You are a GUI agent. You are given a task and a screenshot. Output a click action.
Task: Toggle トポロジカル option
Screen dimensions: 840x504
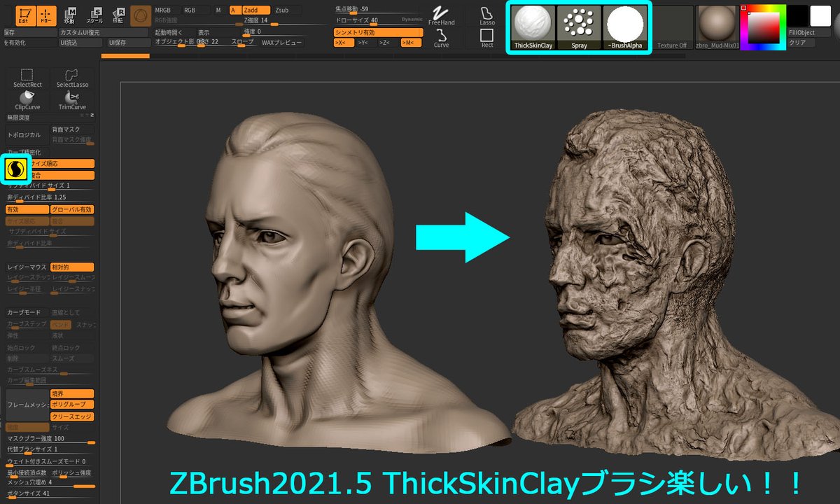(27, 135)
